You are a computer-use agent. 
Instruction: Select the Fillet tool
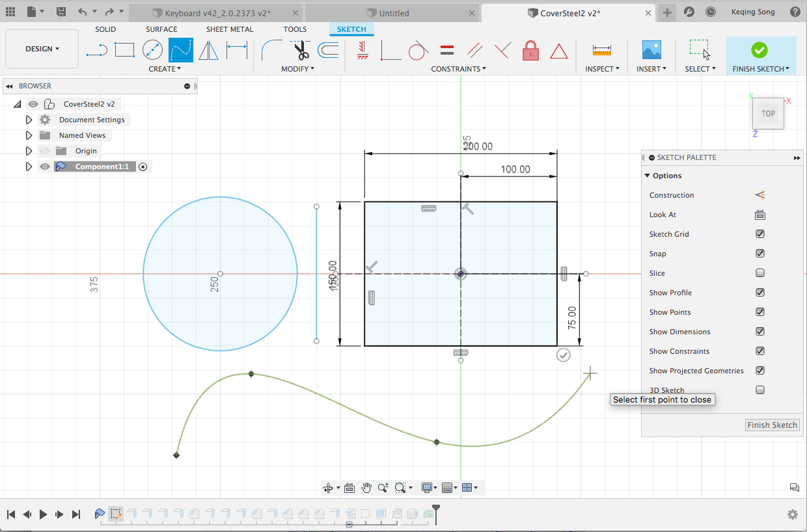point(271,50)
